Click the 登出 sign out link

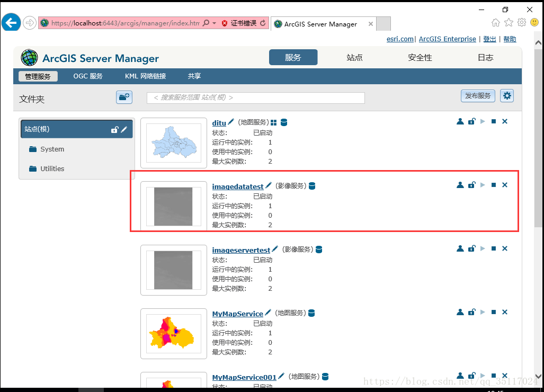489,39
